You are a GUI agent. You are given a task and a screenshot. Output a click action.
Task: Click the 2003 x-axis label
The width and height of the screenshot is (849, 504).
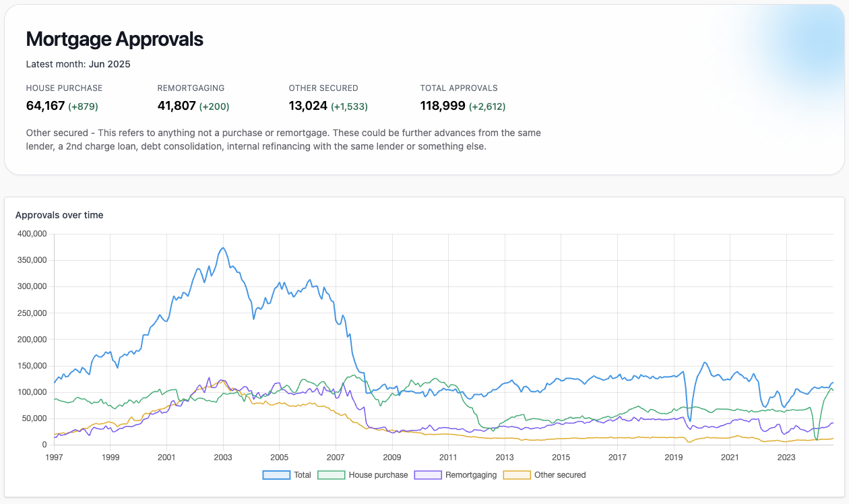223,458
